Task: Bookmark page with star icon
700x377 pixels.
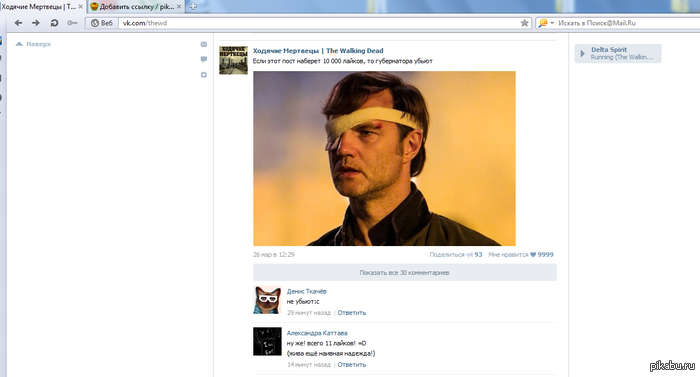Action: 525,23
